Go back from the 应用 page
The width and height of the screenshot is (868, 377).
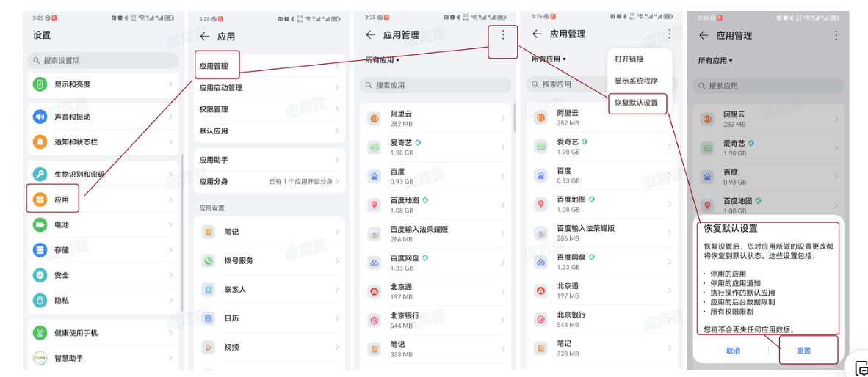click(x=204, y=36)
